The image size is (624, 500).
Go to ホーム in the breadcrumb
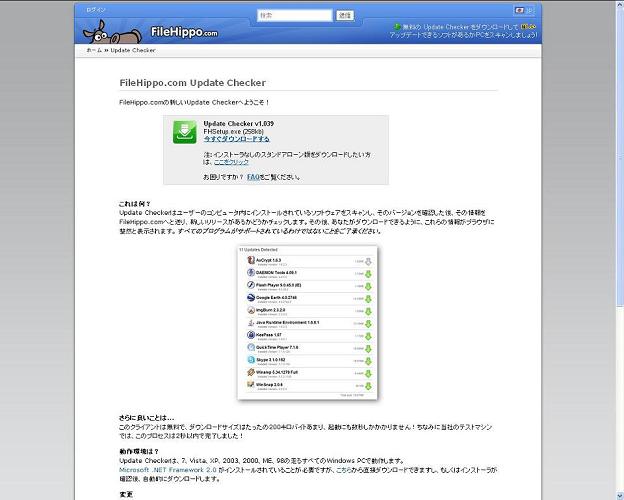point(94,50)
